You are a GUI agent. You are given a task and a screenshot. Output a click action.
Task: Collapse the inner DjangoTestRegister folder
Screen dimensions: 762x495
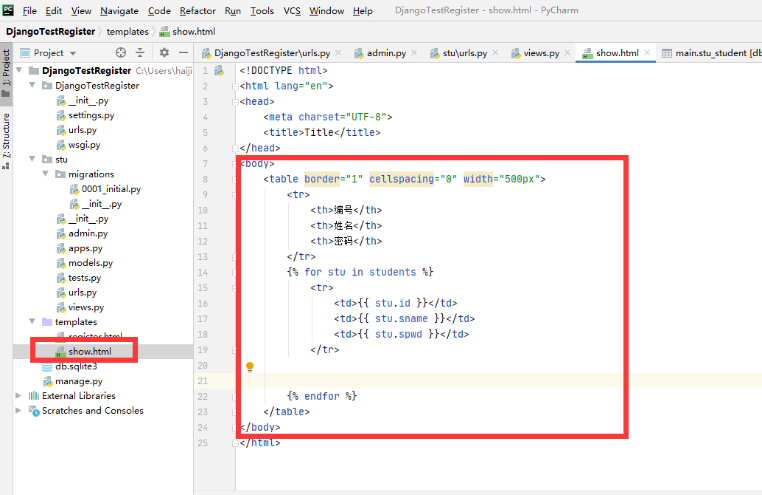tap(32, 85)
